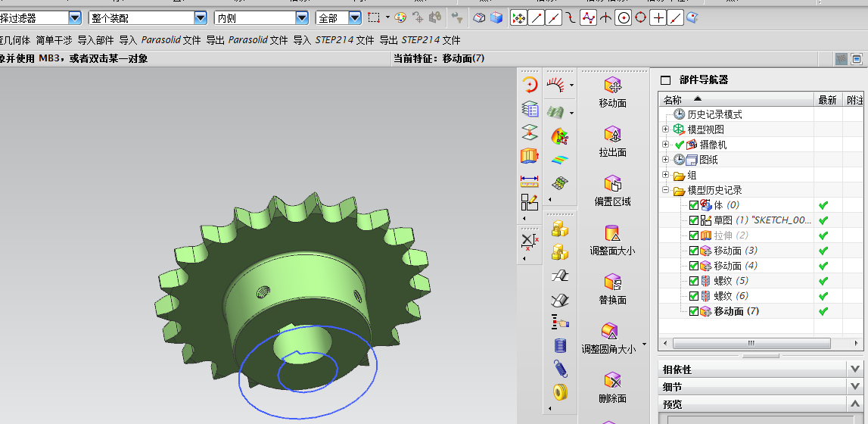This screenshot has width=868, height=424.
Task: Toggle the Point on Face snap icon
Action: tap(692, 17)
